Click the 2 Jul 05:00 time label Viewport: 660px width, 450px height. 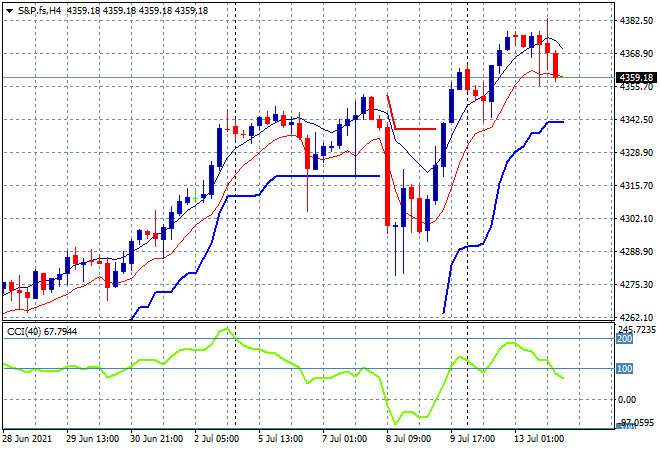216,439
